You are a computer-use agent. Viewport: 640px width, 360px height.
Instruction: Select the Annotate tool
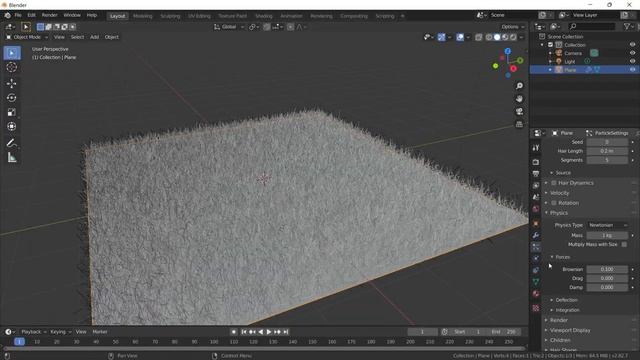pyautogui.click(x=12, y=143)
